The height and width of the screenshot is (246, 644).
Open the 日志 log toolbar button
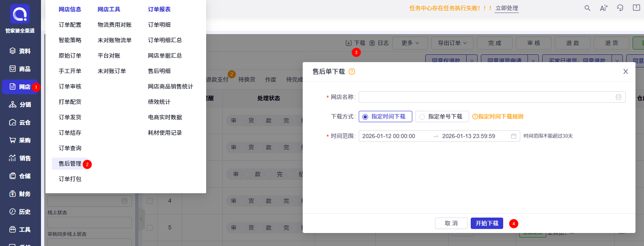[x=379, y=43]
